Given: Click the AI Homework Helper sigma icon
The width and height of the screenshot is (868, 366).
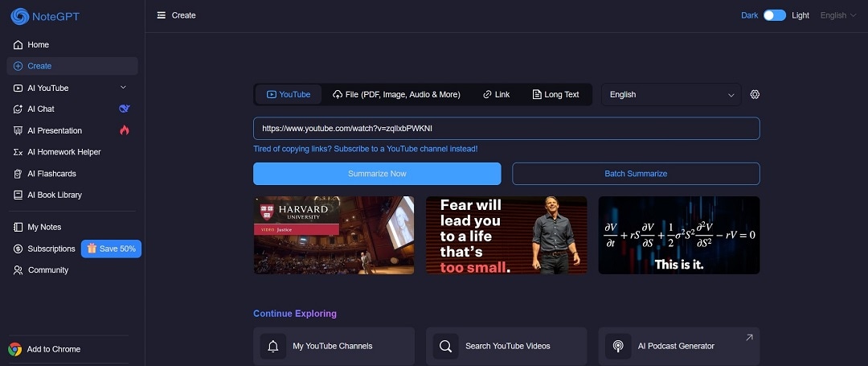Looking at the screenshot, I should click(x=18, y=152).
